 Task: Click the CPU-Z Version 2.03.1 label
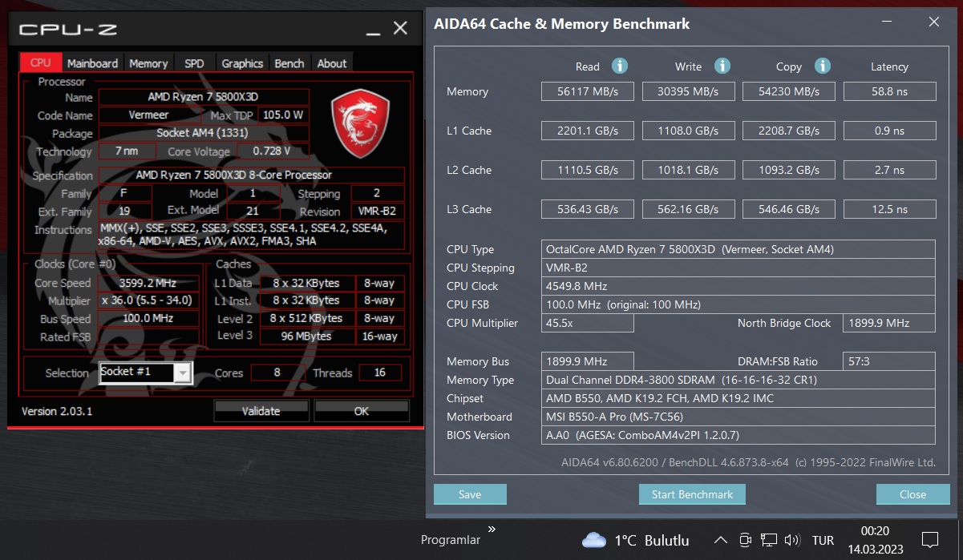[x=57, y=411]
